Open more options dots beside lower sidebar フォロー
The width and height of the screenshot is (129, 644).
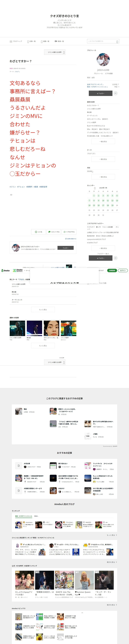(x=115, y=258)
